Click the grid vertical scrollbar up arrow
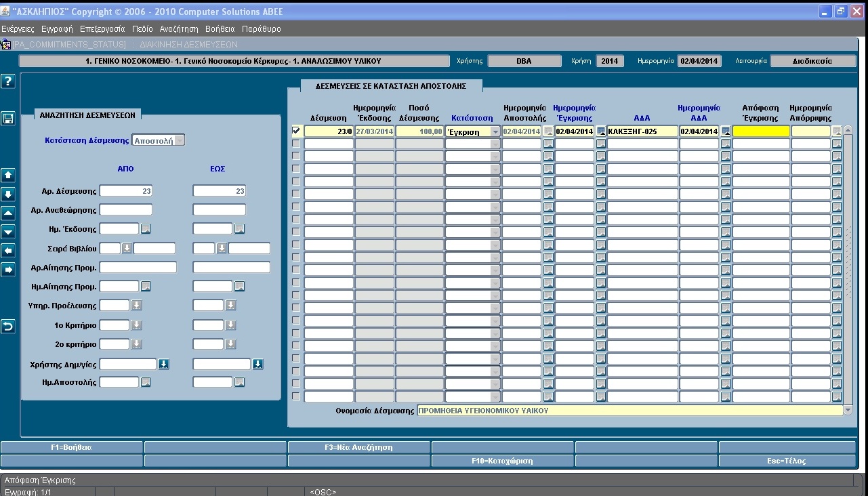This screenshot has height=496, width=868. pos(848,130)
